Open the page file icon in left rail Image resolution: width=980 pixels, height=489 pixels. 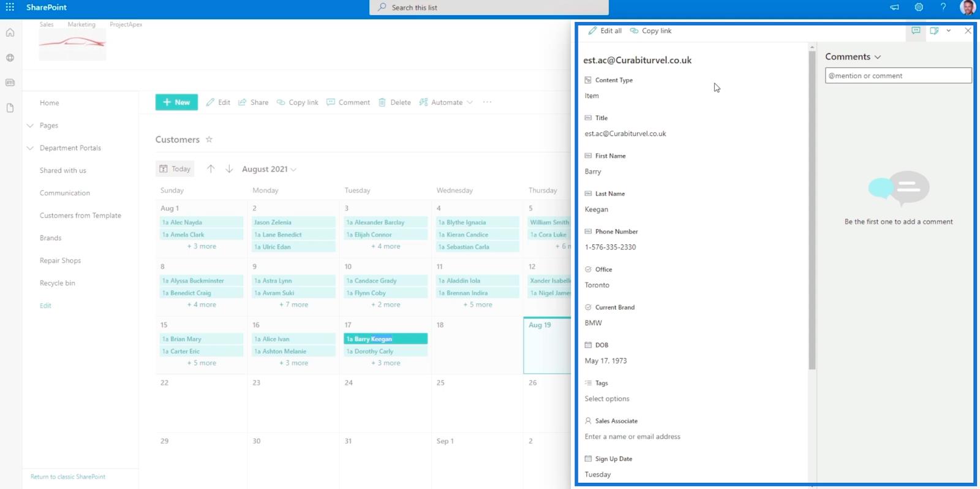click(10, 108)
